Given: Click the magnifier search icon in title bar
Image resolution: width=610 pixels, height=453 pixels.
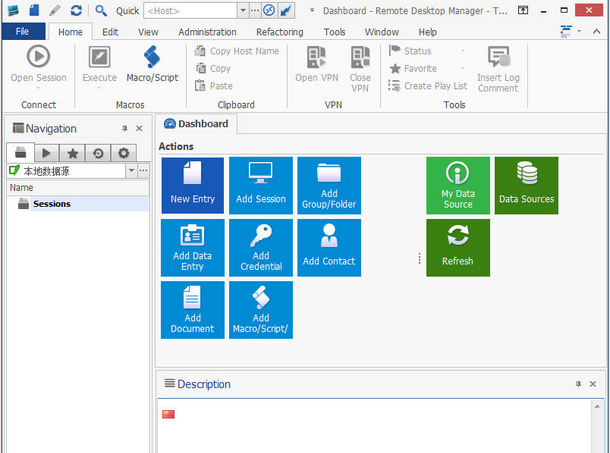Looking at the screenshot, I should [x=101, y=11].
